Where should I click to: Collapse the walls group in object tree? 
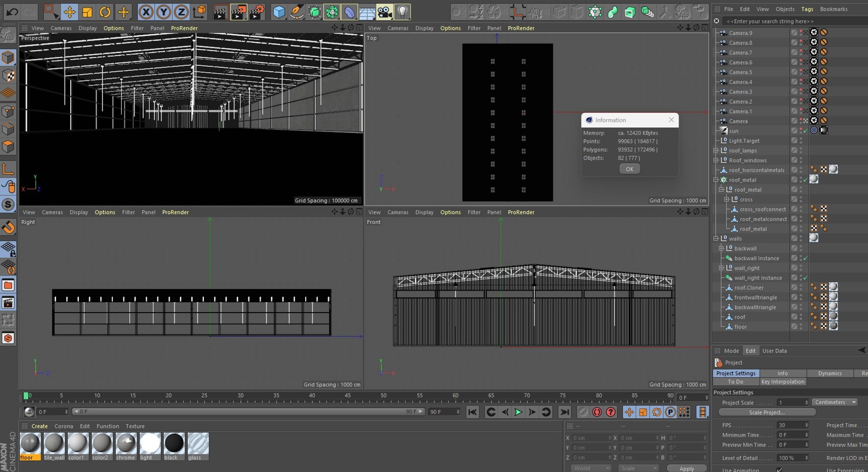[716, 239]
